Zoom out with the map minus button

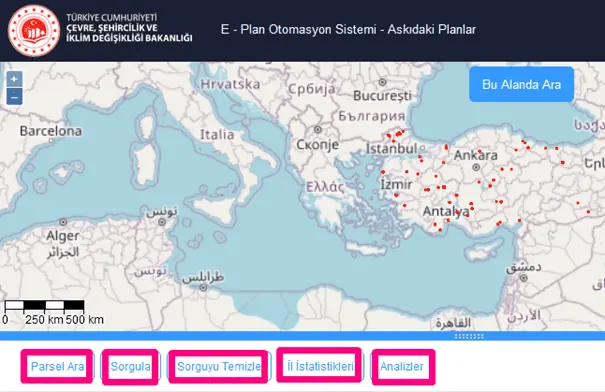click(x=14, y=97)
